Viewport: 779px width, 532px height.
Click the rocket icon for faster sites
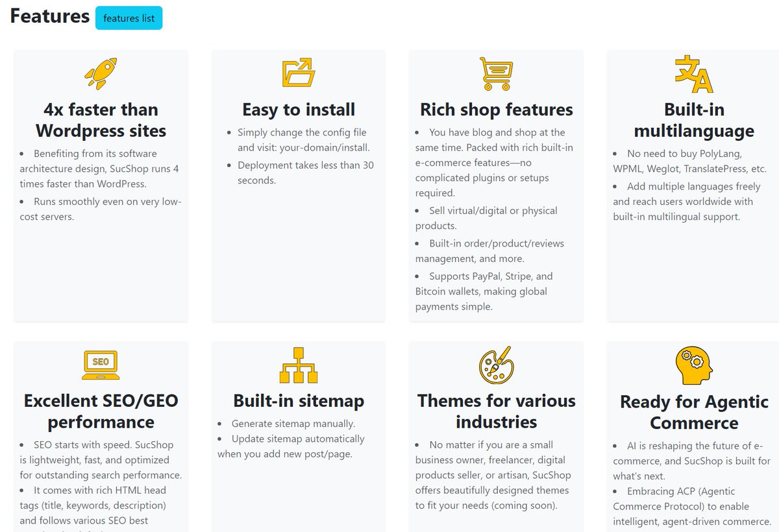click(x=101, y=73)
